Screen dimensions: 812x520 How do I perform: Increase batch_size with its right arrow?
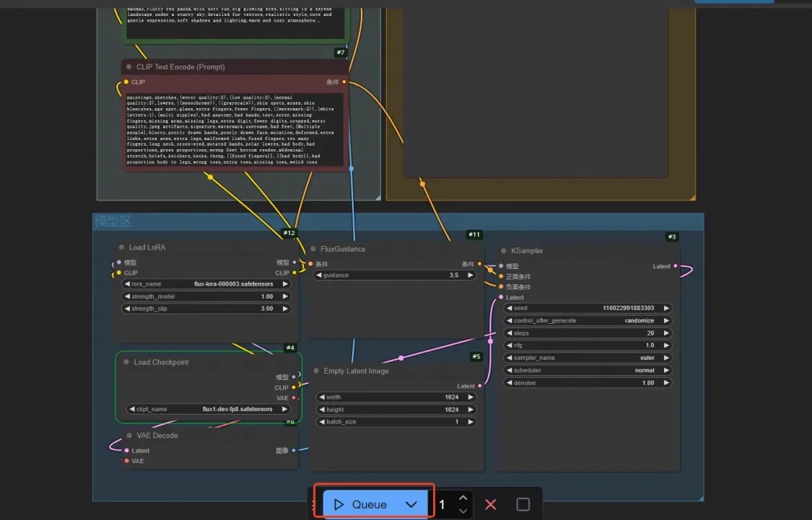pos(470,422)
